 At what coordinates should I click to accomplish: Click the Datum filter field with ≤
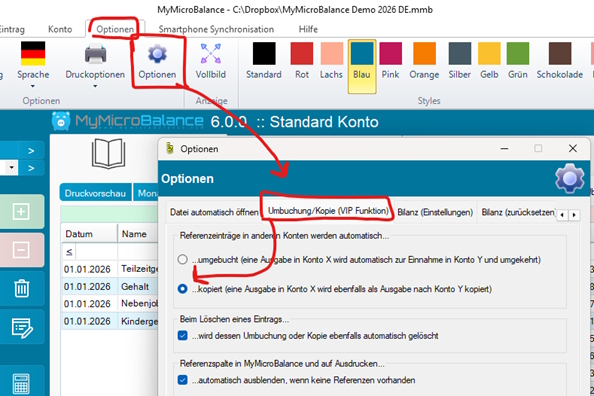point(89,252)
